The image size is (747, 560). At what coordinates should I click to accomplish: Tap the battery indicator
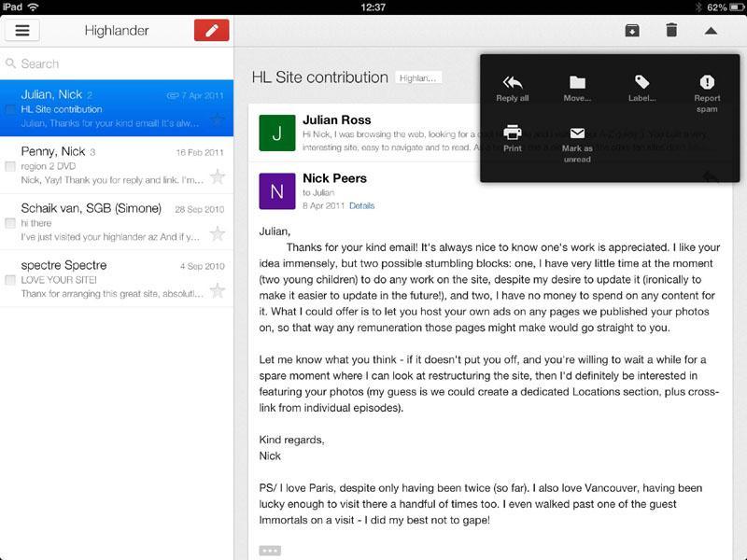coord(737,7)
